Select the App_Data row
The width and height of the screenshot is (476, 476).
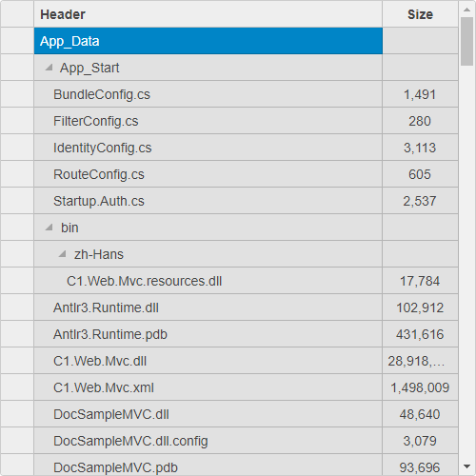(208, 41)
